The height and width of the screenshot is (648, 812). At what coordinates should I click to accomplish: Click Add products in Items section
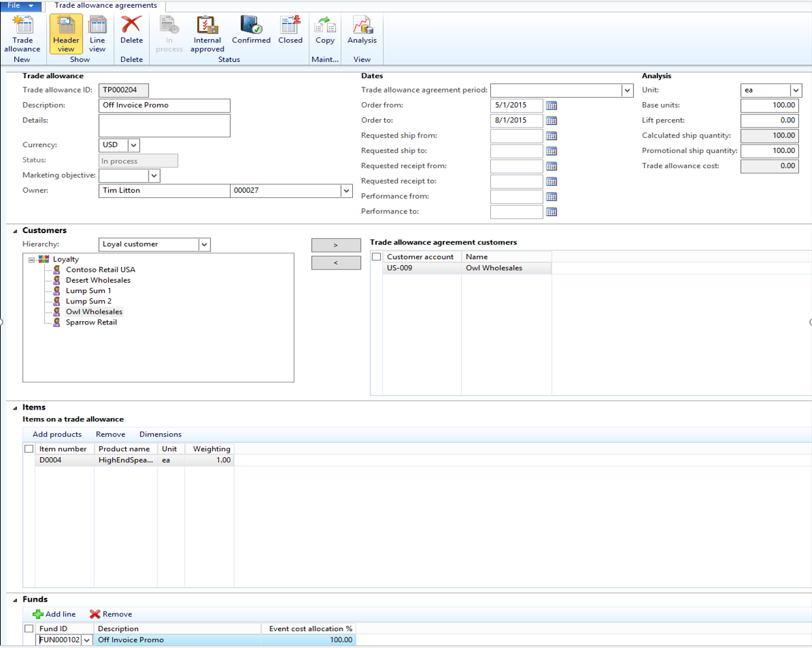pos(57,434)
